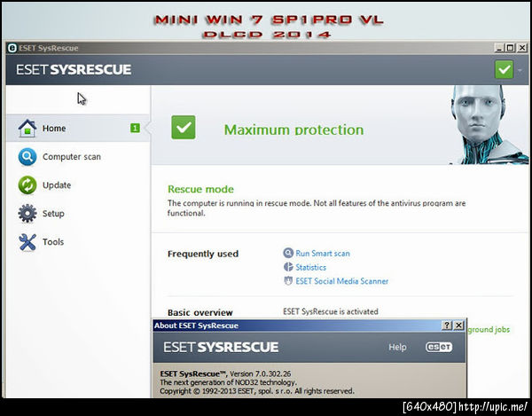Click the 'Frequently used' label
The width and height of the screenshot is (532, 416).
point(203,254)
